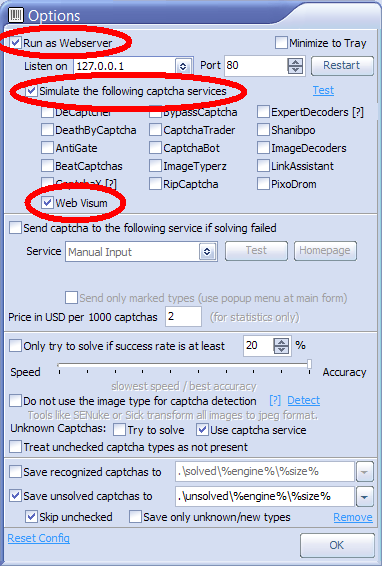Decrease the success rate percentage stepper
This screenshot has height=566, width=382.
pos(281,350)
